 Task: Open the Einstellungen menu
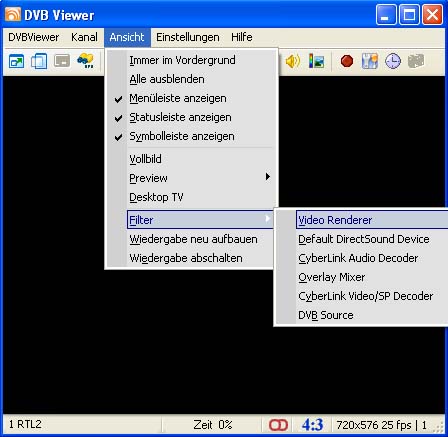(x=188, y=37)
